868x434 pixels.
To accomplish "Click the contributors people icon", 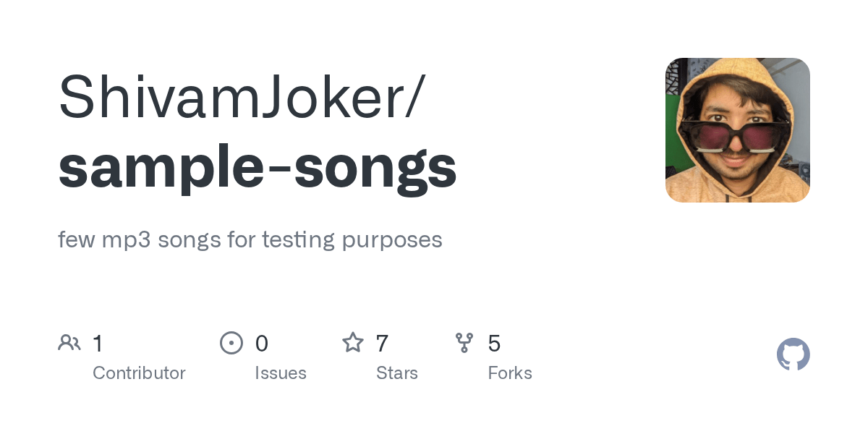I will click(x=69, y=343).
